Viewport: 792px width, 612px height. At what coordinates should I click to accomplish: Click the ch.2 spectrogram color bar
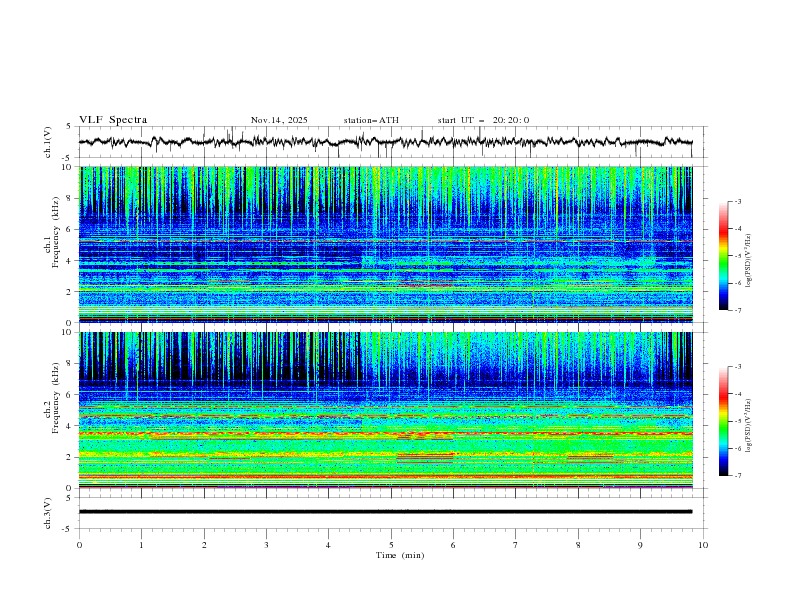[724, 421]
